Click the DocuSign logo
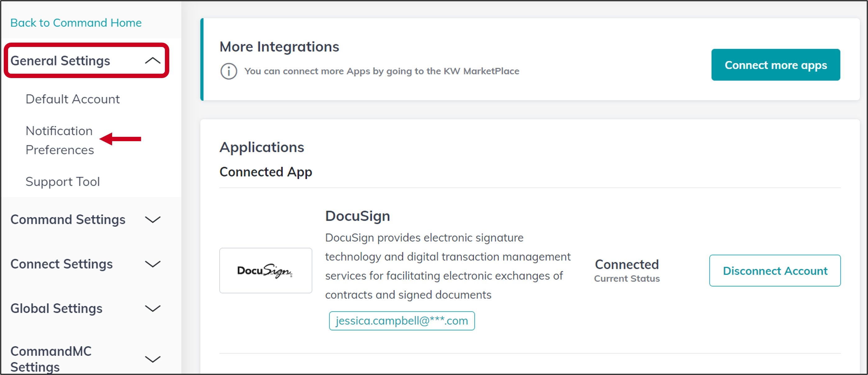This screenshot has height=375, width=868. 266,271
